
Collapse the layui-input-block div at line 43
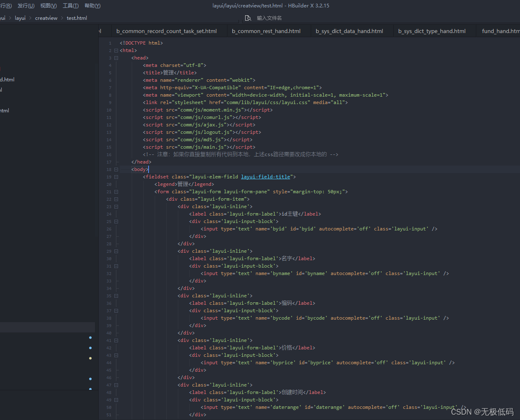(x=116, y=355)
